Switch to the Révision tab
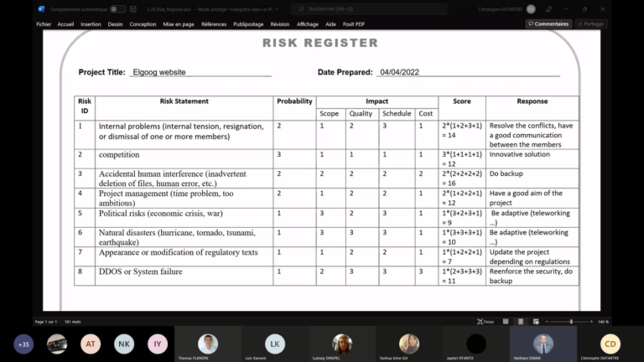Image resolution: width=644 pixels, height=362 pixels. click(x=280, y=24)
